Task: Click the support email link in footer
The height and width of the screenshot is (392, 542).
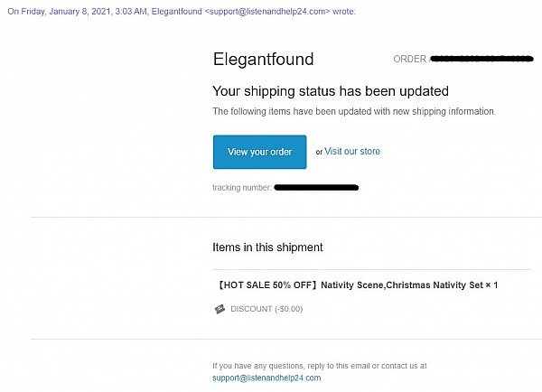Action: coord(266,378)
